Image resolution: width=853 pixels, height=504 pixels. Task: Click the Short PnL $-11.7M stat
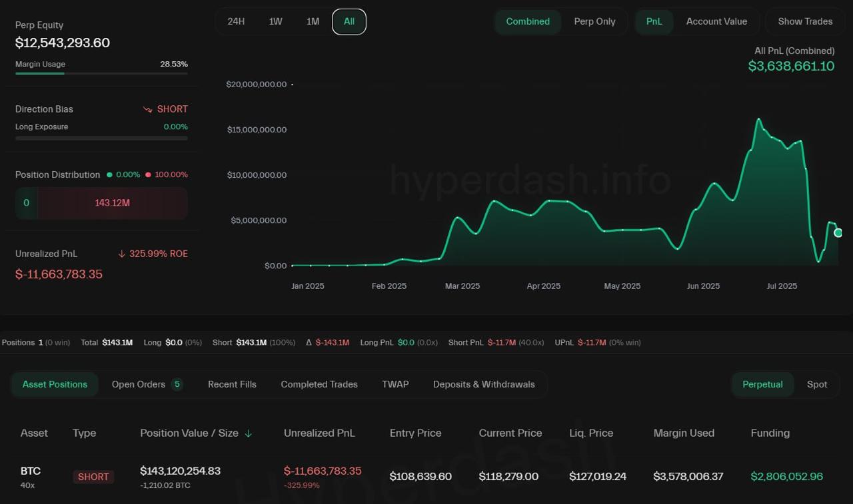[495, 342]
